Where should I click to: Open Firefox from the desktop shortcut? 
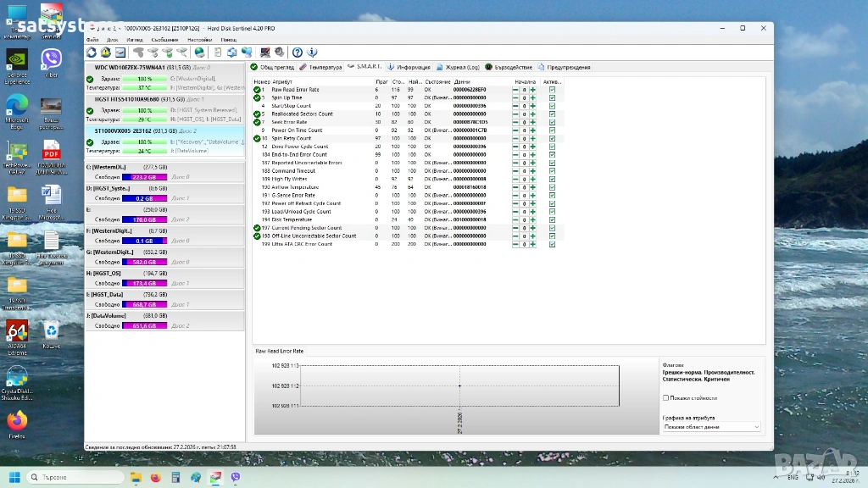tap(16, 421)
